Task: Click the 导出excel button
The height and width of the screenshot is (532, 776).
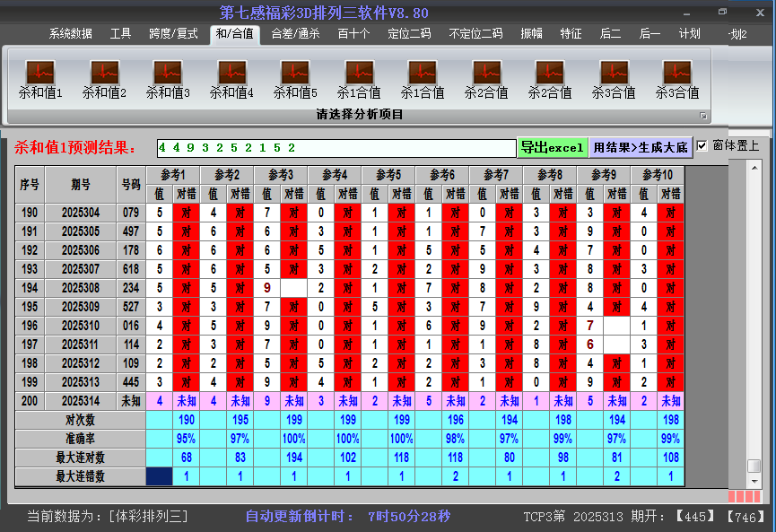Action: pos(552,148)
